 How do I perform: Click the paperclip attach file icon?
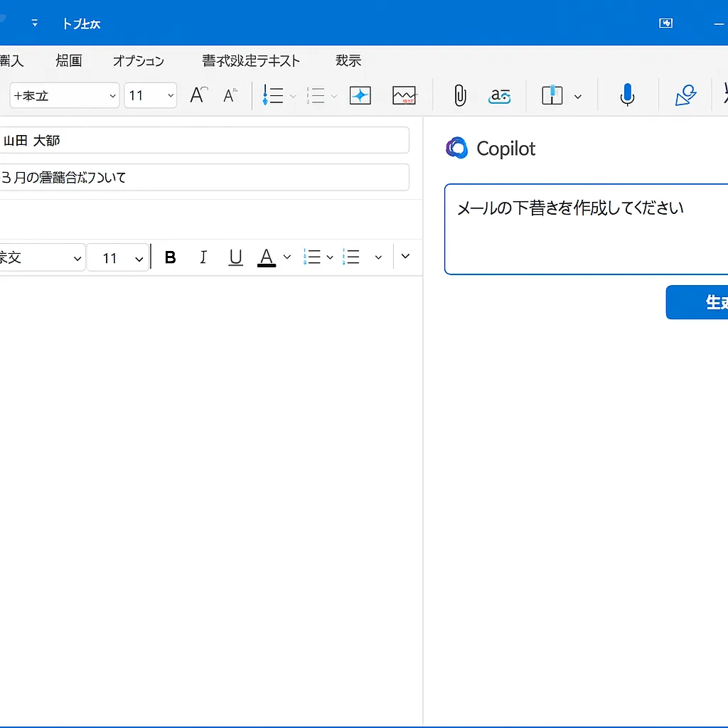click(x=460, y=95)
